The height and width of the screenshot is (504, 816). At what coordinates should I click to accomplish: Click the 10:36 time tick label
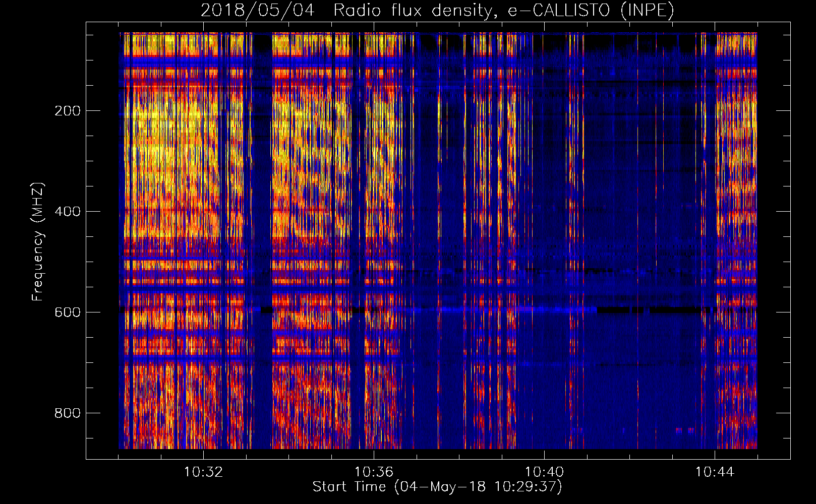pos(374,472)
